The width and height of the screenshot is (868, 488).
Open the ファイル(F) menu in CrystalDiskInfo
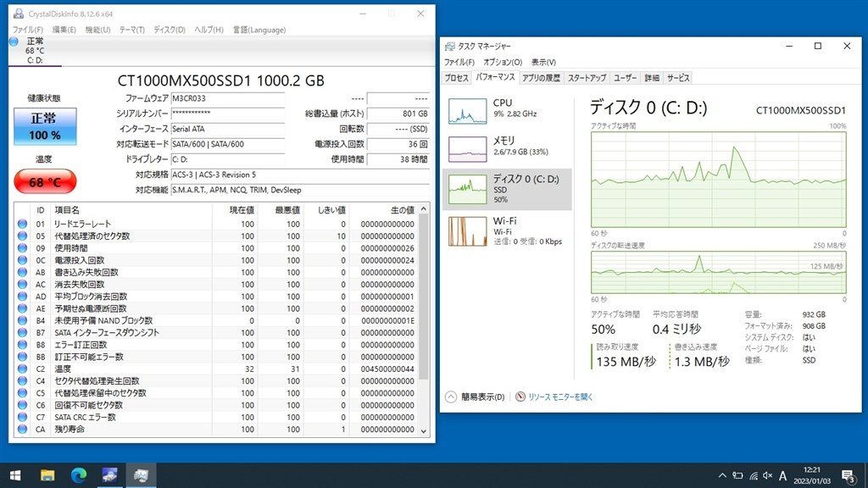[28, 30]
